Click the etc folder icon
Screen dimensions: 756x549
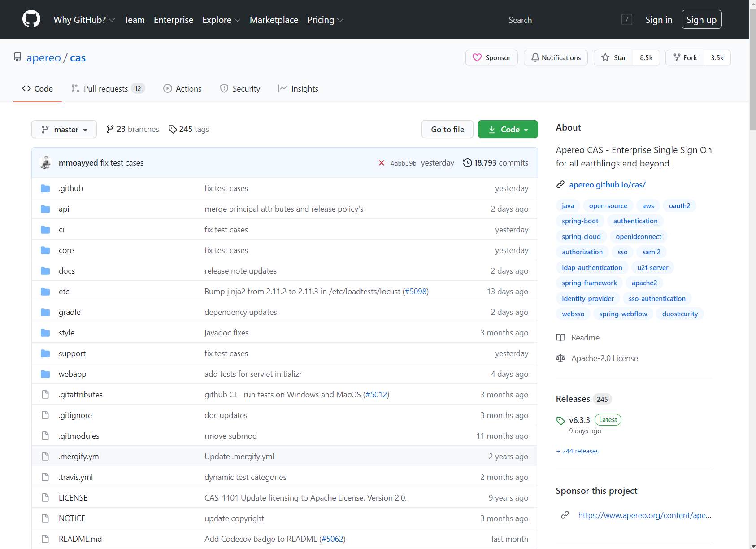[x=45, y=292]
